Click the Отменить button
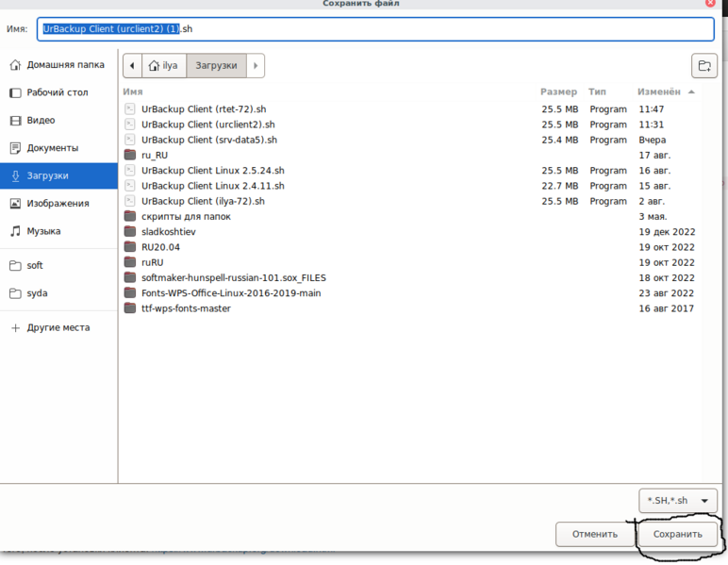 (x=595, y=534)
